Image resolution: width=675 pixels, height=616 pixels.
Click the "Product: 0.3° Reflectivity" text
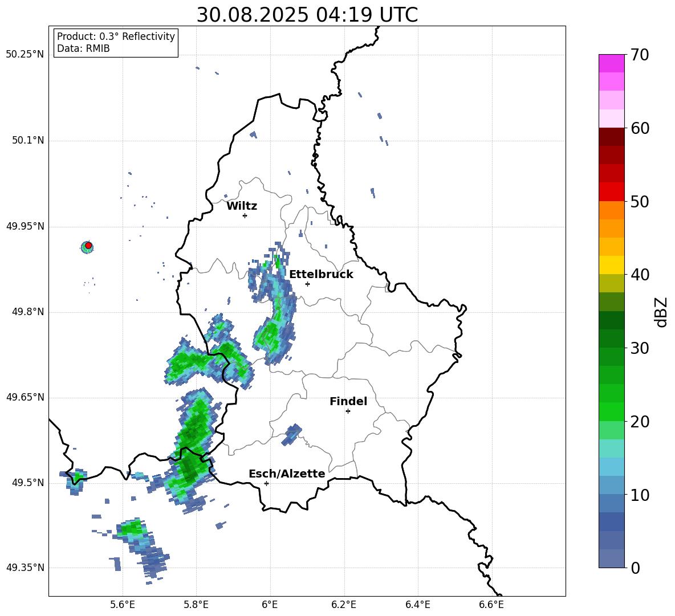click(116, 36)
